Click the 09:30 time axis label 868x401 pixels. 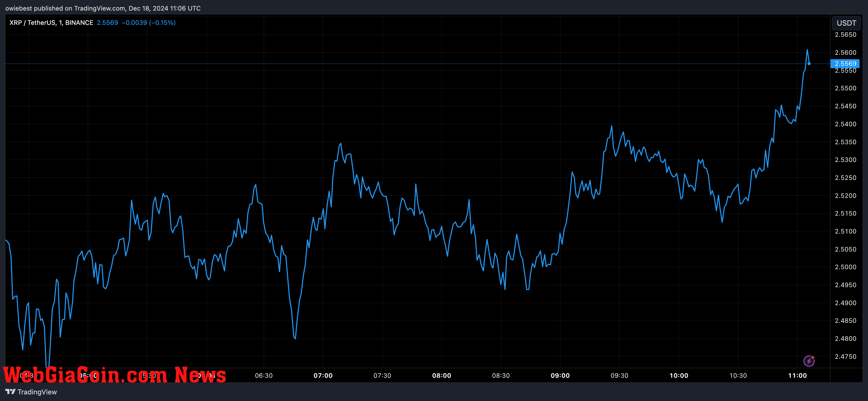tap(620, 375)
